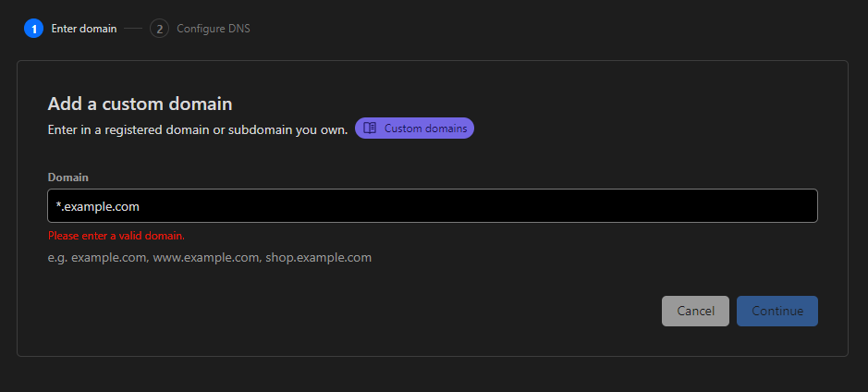The width and height of the screenshot is (868, 392).
Task: Click the "*.example.com" text in the field
Action: point(97,205)
